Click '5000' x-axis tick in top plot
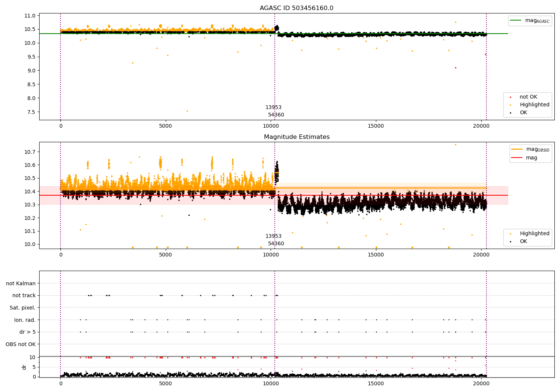 click(x=165, y=126)
